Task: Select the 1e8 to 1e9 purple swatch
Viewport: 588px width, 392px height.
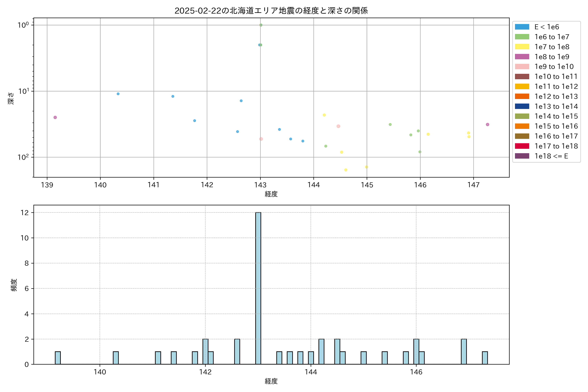Action: pyautogui.click(x=522, y=57)
